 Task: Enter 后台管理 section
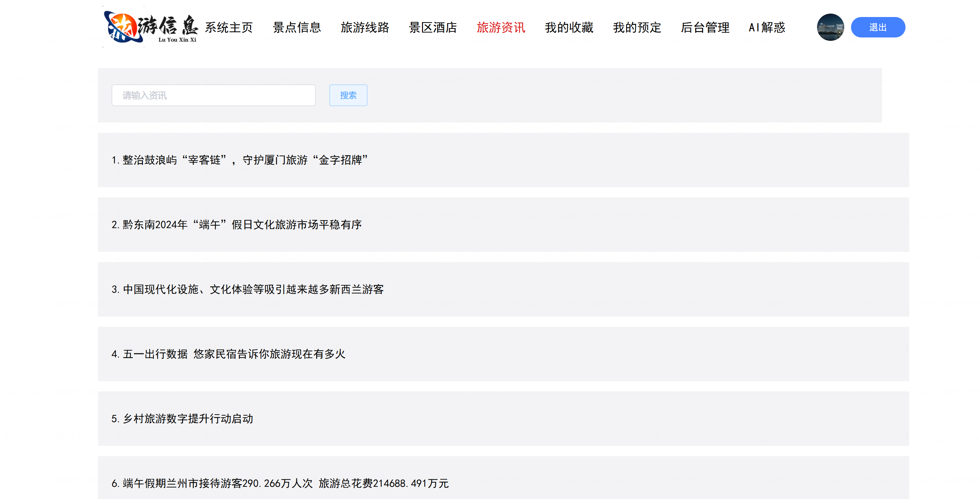705,28
